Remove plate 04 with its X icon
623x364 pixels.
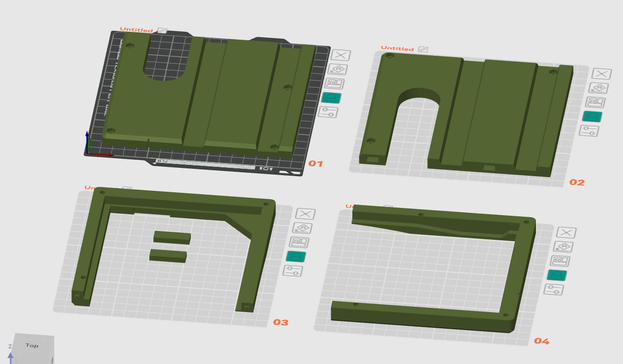click(566, 232)
